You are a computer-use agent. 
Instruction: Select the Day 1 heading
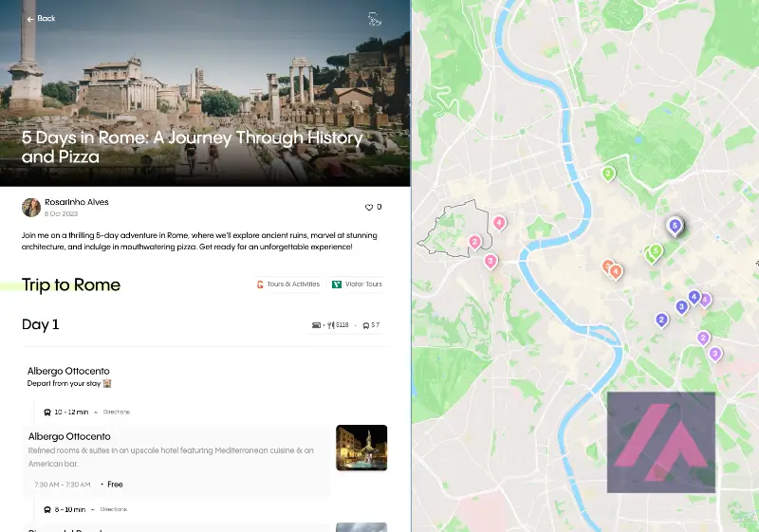40,324
